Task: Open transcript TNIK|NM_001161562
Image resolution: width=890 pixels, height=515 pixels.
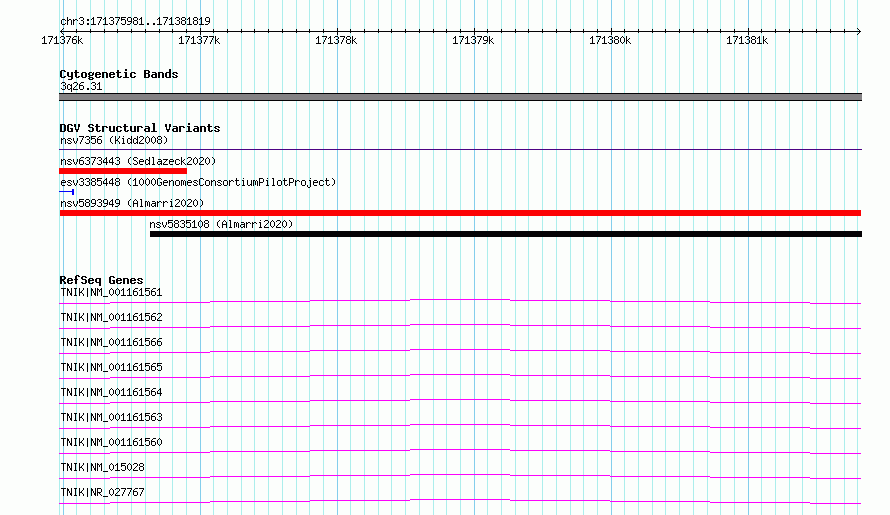Action: 111,317
